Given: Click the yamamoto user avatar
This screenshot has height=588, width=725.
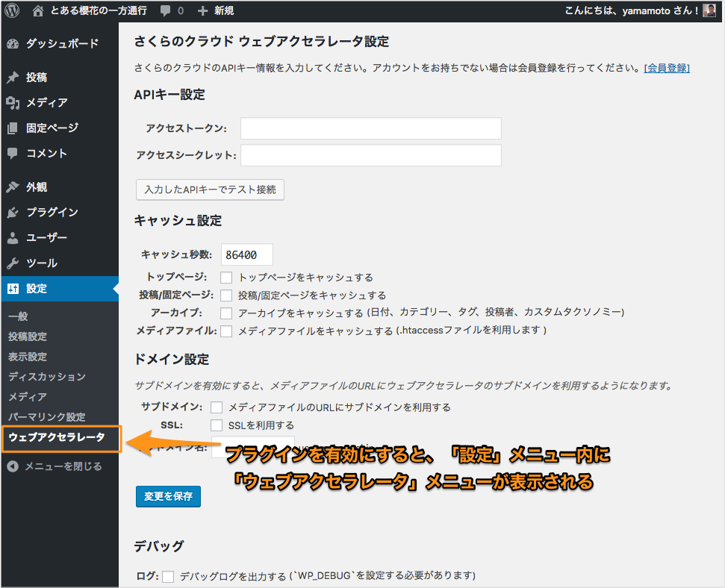Looking at the screenshot, I should (x=709, y=10).
